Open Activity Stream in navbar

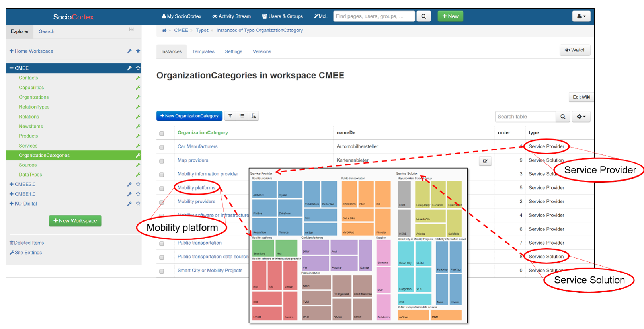232,16
